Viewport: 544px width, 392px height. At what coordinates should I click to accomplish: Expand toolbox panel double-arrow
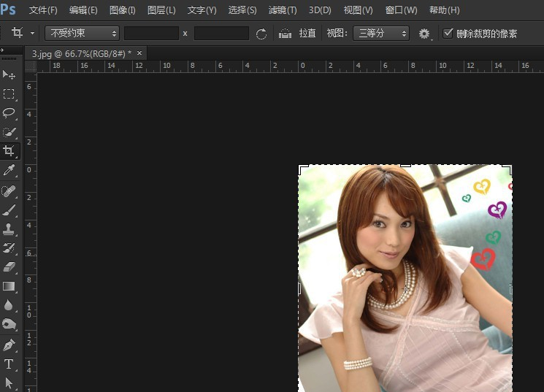(x=2, y=50)
